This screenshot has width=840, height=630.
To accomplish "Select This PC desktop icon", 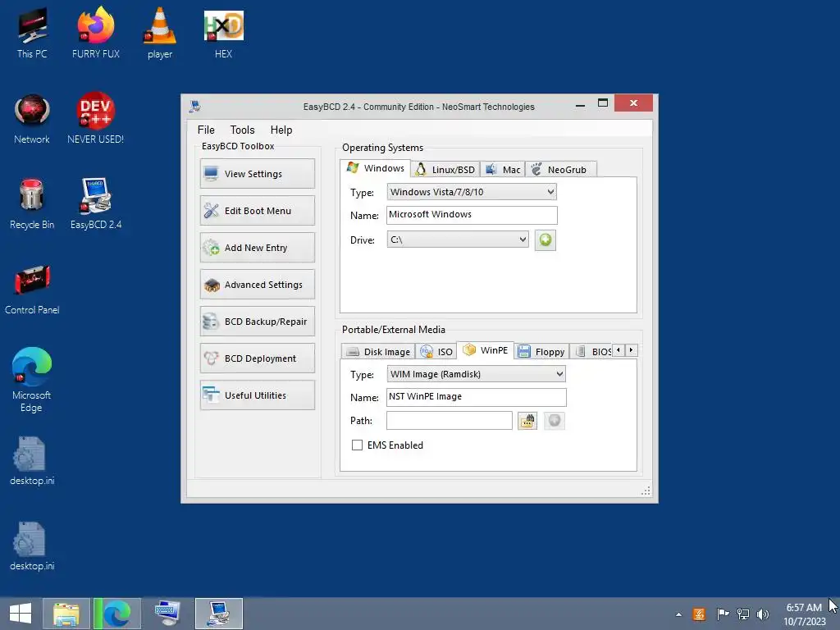I will pos(32,33).
